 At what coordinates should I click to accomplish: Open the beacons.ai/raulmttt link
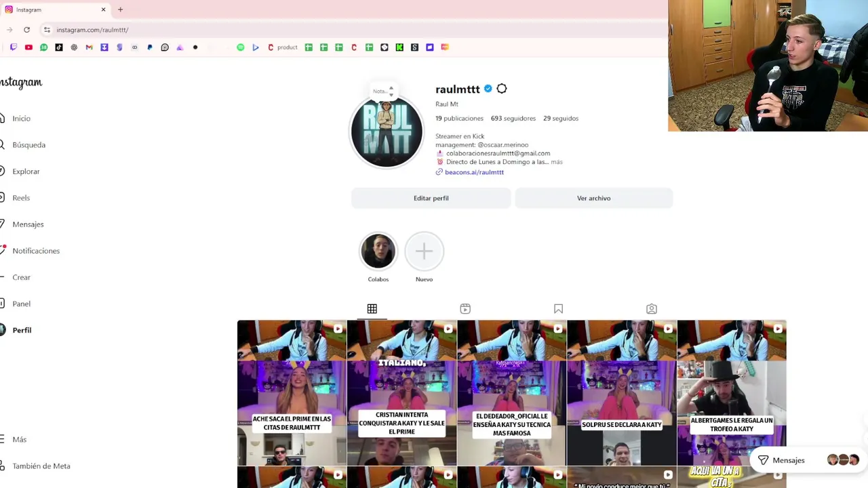[474, 172]
